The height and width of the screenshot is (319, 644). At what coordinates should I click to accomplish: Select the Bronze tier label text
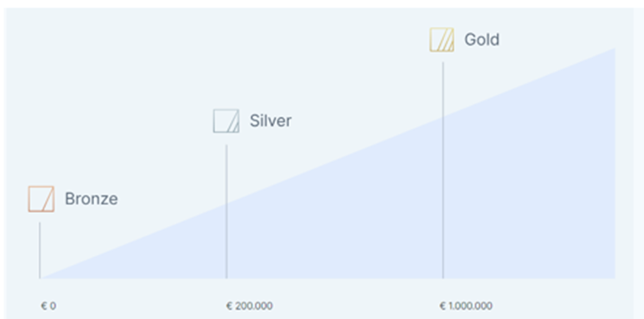point(91,199)
